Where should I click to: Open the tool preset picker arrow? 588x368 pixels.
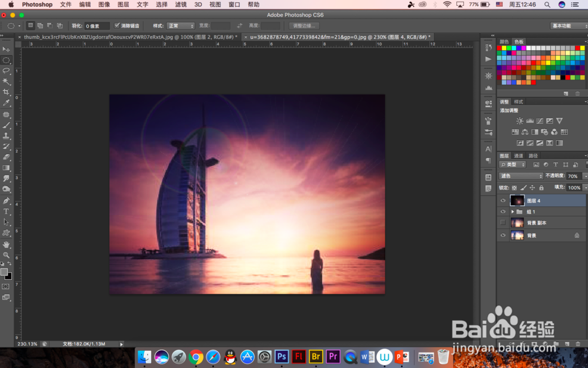(x=19, y=26)
